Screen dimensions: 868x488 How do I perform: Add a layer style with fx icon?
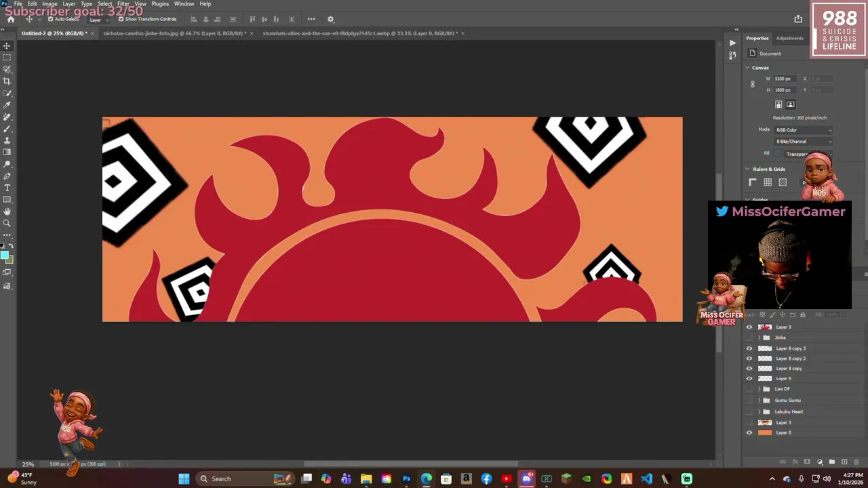(x=795, y=462)
